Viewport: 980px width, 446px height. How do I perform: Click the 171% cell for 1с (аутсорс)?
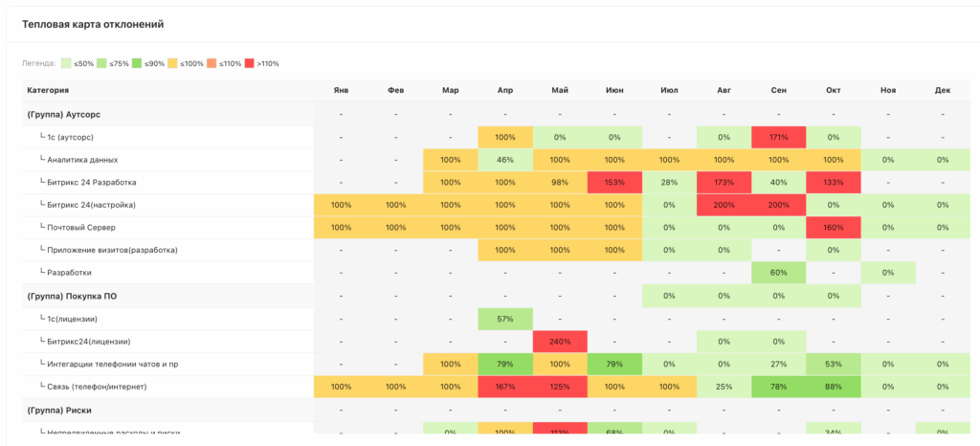point(779,137)
